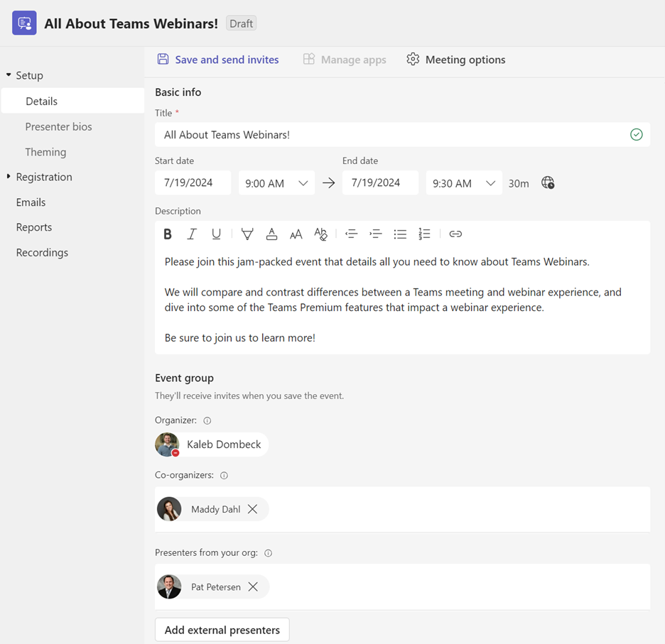This screenshot has width=665, height=644.
Task: Open the font size icon in the editor
Action: coord(296,234)
